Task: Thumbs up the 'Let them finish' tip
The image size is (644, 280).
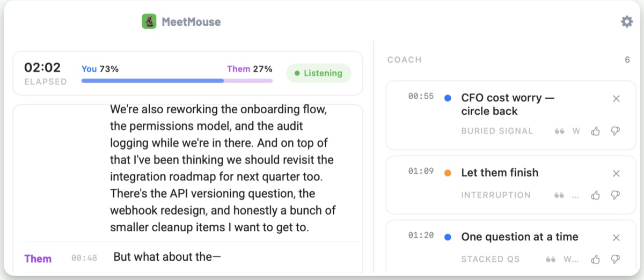Action: [x=595, y=195]
